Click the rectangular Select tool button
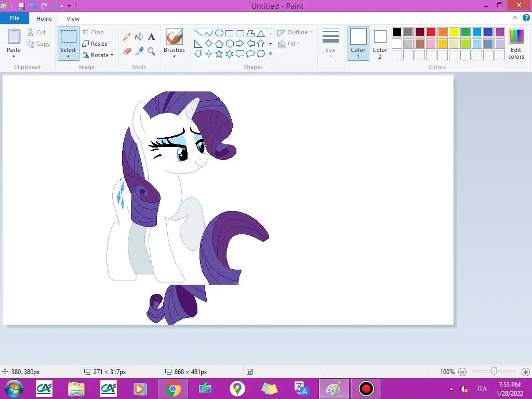Image resolution: width=532 pixels, height=399 pixels. [x=68, y=37]
